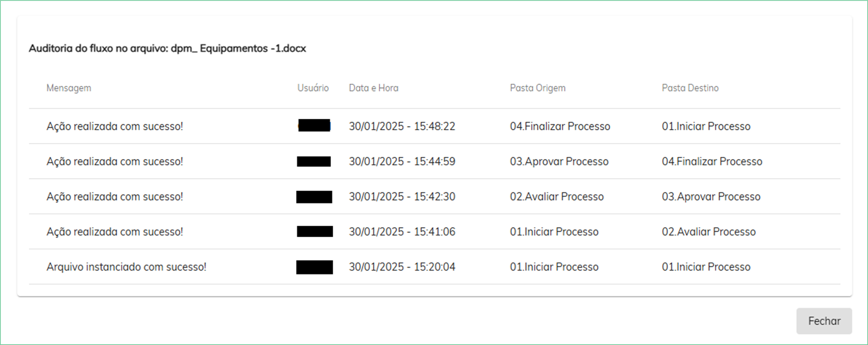Click the 'Arquivo instanciado com sucesso!' message
The width and height of the screenshot is (868, 345).
126,267
